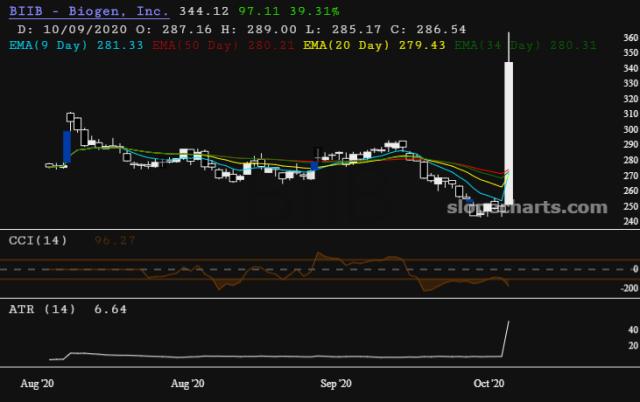Image resolution: width=640 pixels, height=402 pixels.
Task: Select the close price 286.54
Action: pos(441,29)
